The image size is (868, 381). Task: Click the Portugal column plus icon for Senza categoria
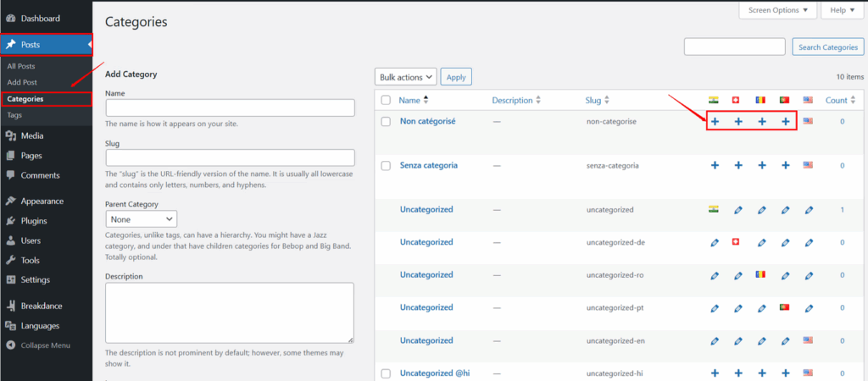786,166
